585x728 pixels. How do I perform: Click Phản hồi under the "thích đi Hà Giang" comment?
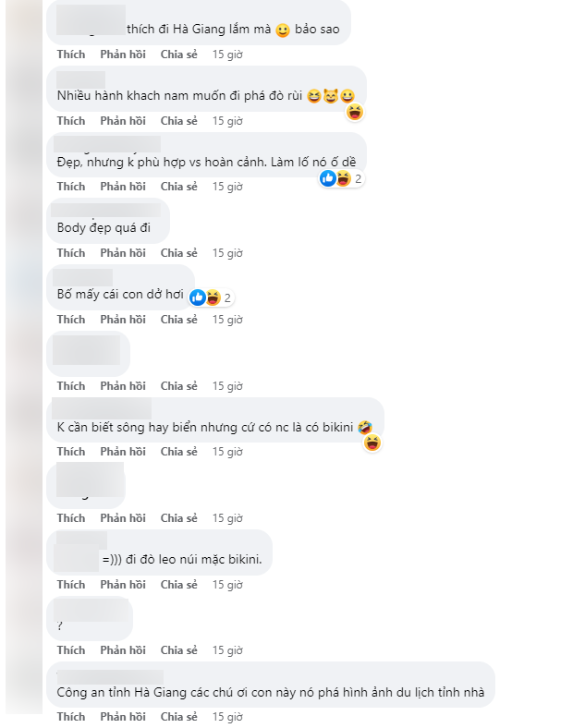[123, 55]
